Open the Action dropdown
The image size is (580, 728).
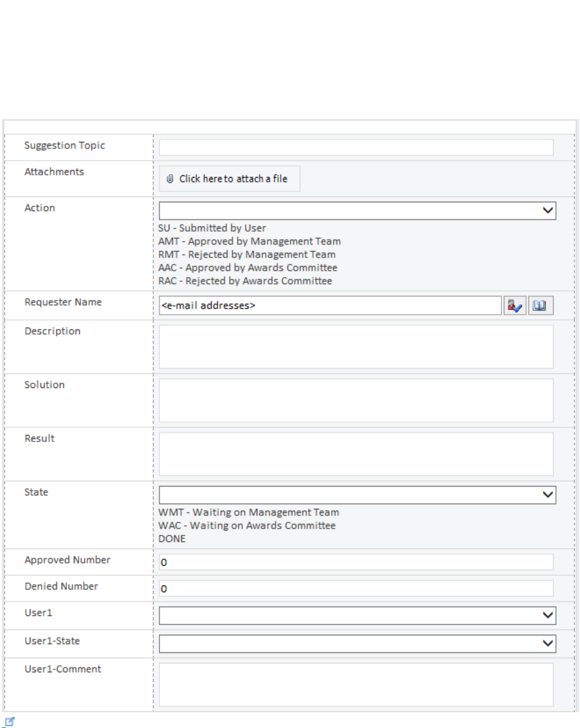[357, 210]
